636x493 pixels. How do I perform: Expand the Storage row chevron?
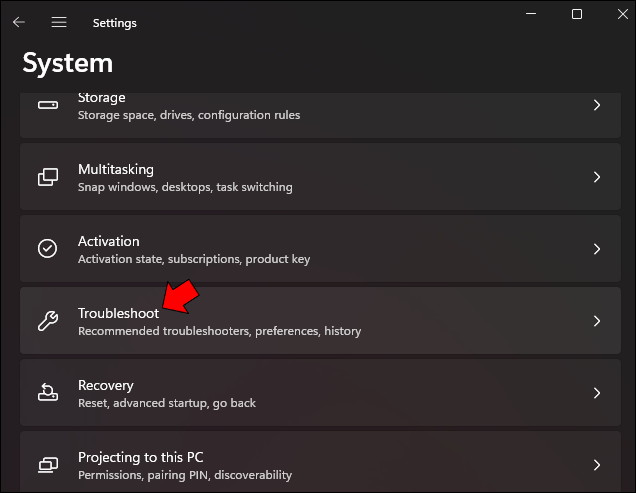pyautogui.click(x=597, y=105)
